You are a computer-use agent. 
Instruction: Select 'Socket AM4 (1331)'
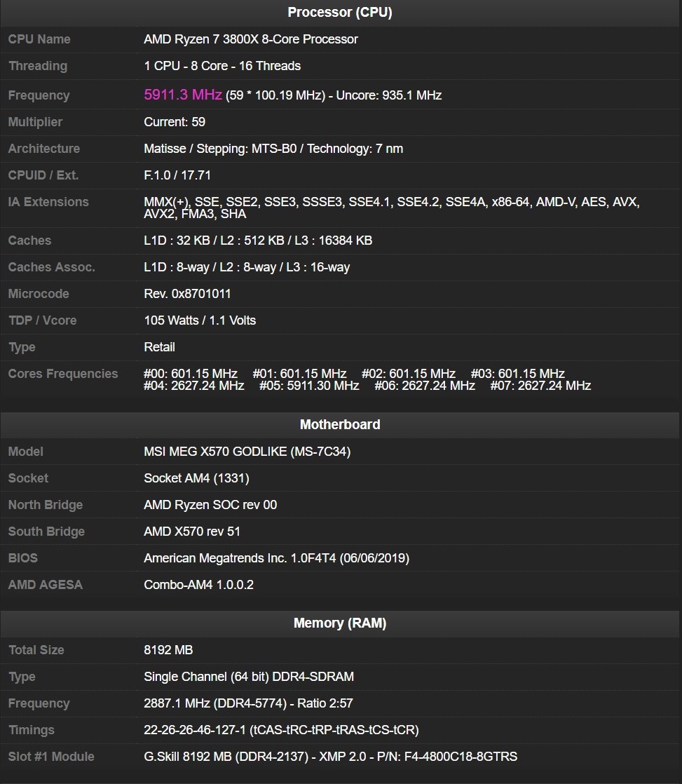point(196,478)
